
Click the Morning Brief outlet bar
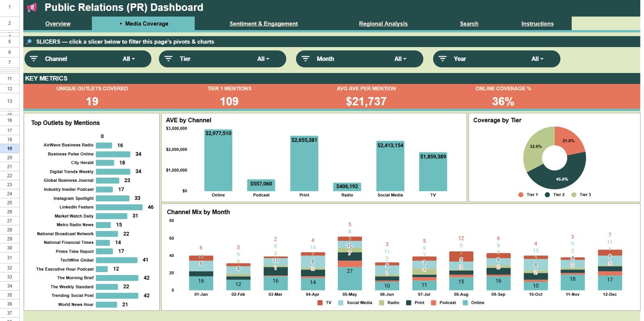click(x=117, y=278)
